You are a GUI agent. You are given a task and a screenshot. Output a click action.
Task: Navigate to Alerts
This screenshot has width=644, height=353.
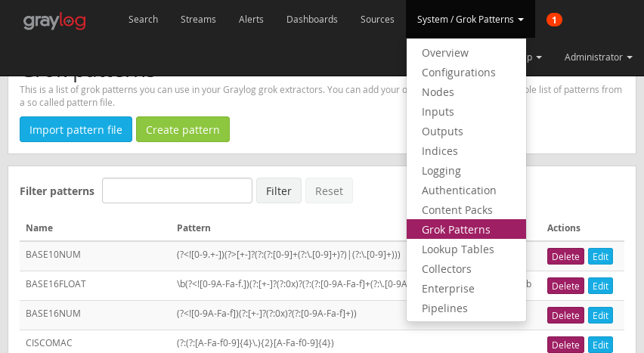point(251,20)
